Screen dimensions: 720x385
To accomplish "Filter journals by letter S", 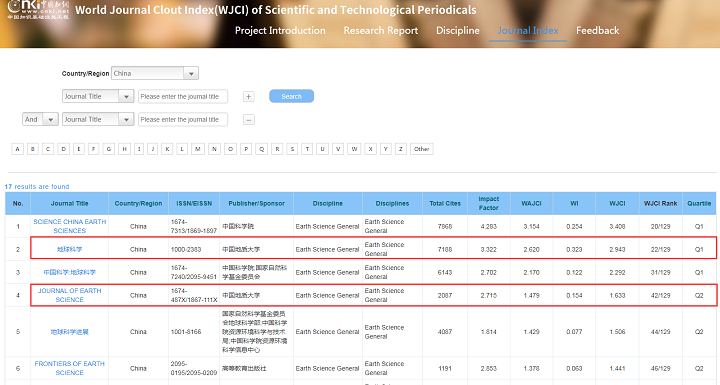I will pos(292,149).
